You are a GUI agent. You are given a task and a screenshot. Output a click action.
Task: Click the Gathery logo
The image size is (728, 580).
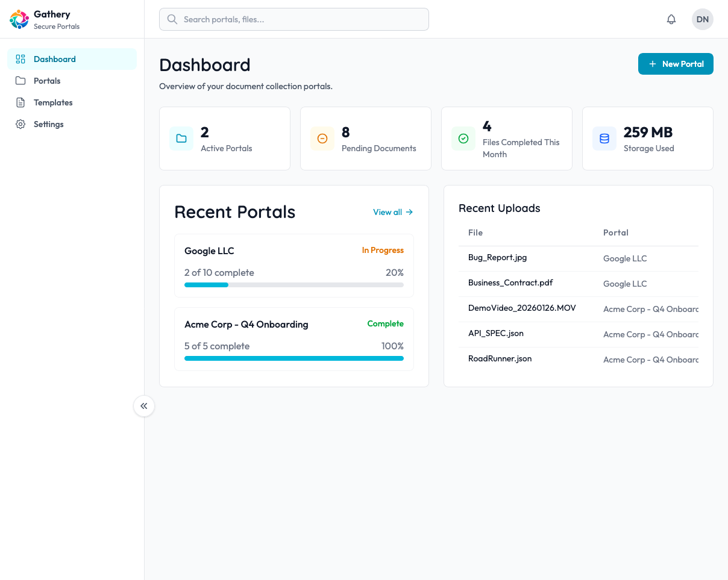19,19
